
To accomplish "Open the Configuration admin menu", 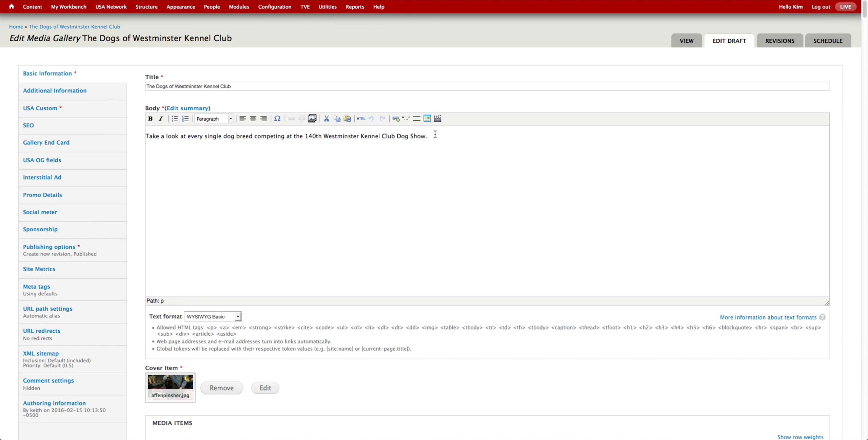I will (x=274, y=7).
